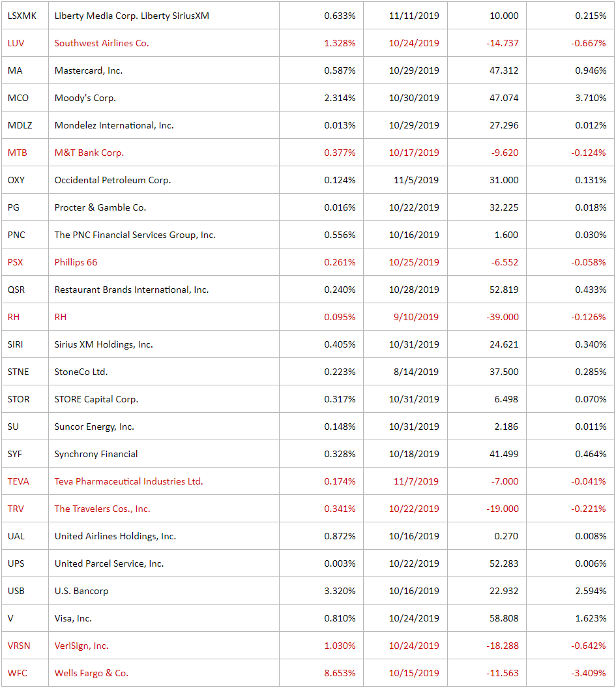Click Teva Pharmaceutical Industries Ltd. name
Screen dimensions: 616x688
coord(128,481)
